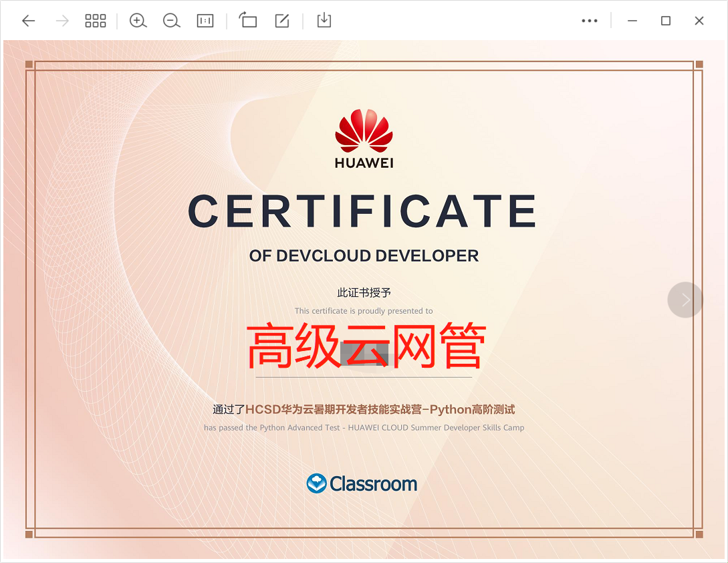Rotate the image
The width and height of the screenshot is (728, 563).
click(x=248, y=21)
